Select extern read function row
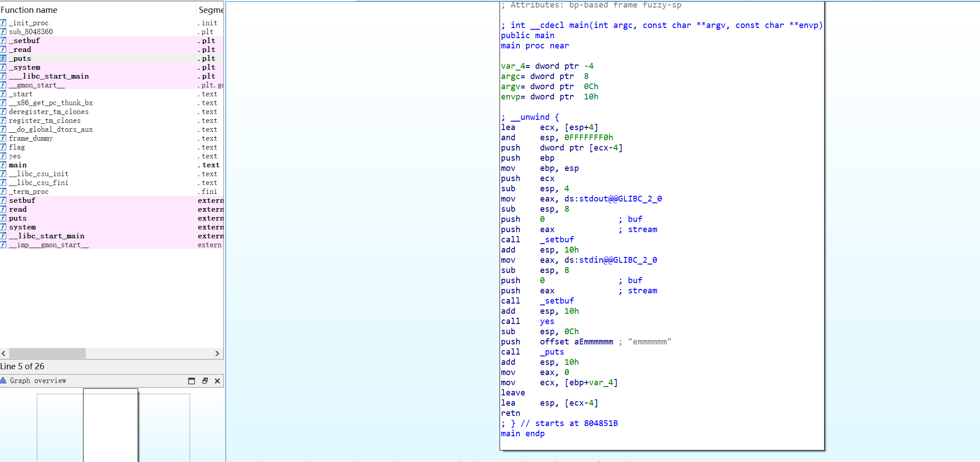Viewport: 980px width, 462px height. [x=111, y=209]
